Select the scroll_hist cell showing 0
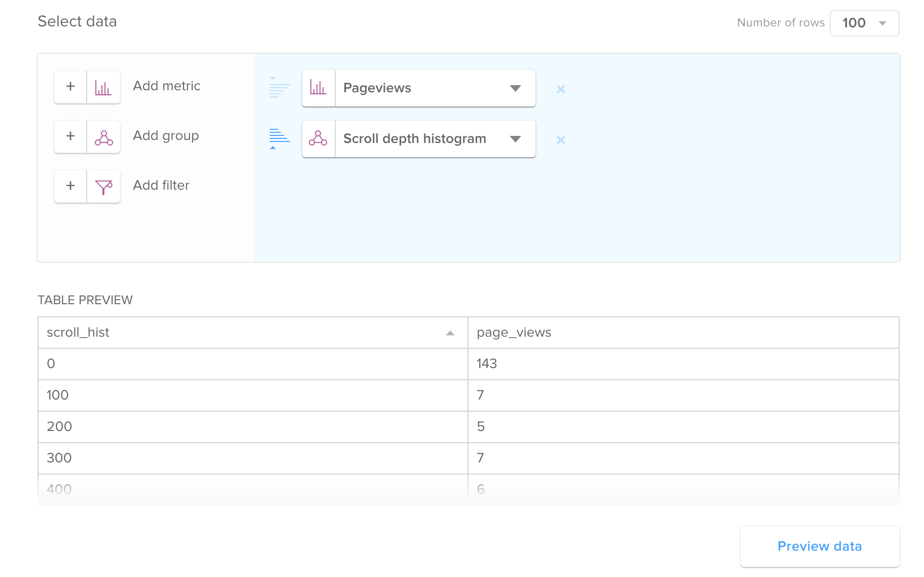The height and width of the screenshot is (577, 924). pyautogui.click(x=253, y=364)
